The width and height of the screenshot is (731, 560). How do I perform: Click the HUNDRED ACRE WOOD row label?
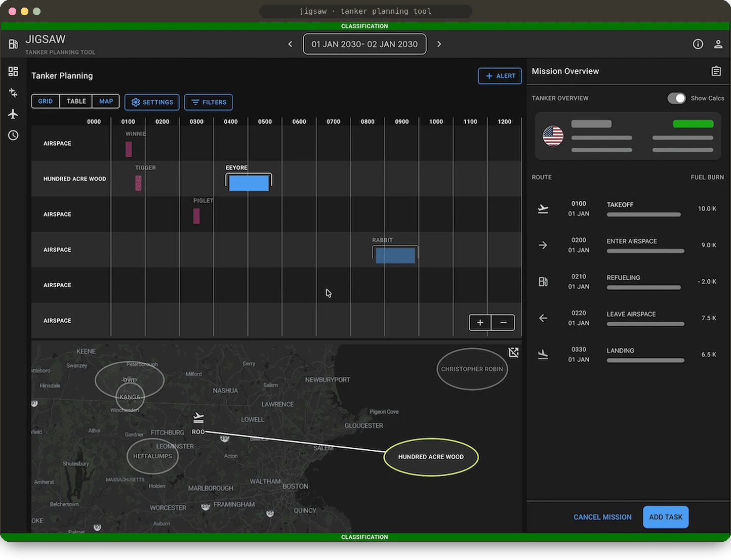(74, 179)
